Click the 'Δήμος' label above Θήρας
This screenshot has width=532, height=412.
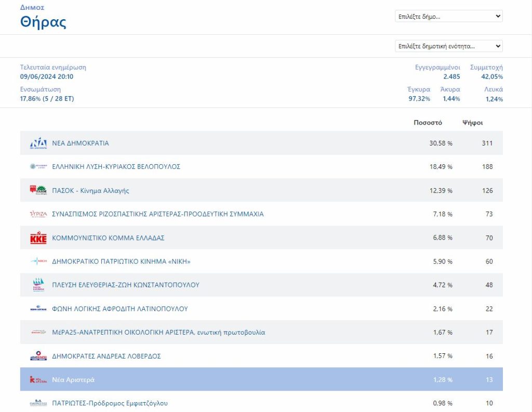32,7
